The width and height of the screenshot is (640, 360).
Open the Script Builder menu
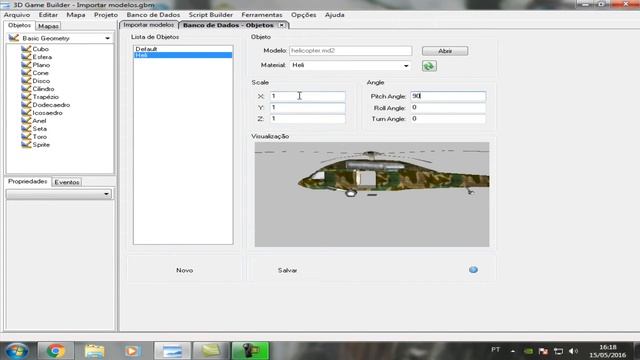tap(211, 15)
